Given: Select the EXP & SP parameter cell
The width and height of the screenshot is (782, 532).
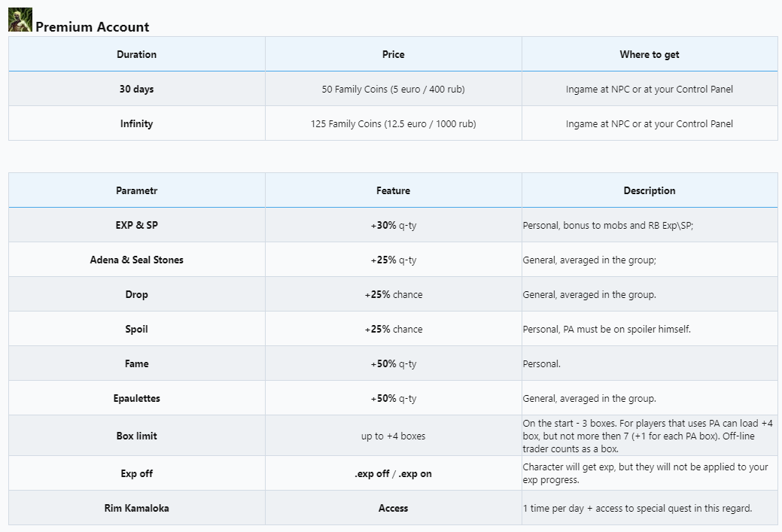Looking at the screenshot, I should pyautogui.click(x=136, y=225).
